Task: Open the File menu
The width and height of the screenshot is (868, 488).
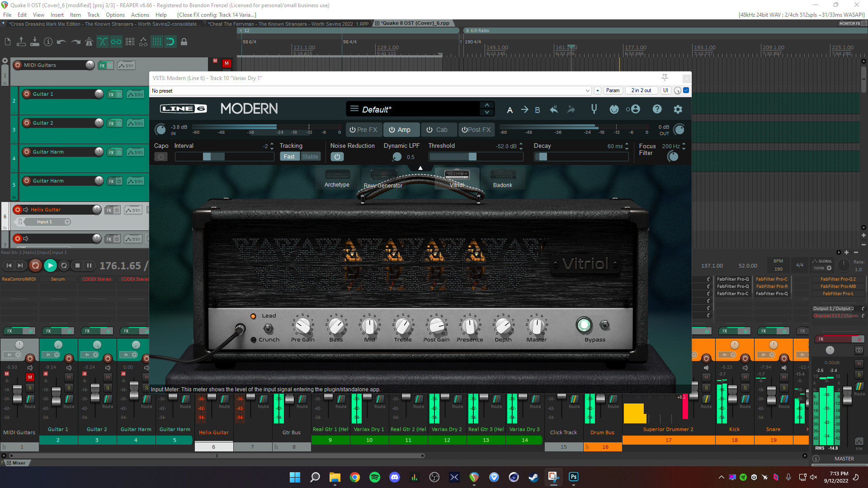Action: click(x=7, y=15)
